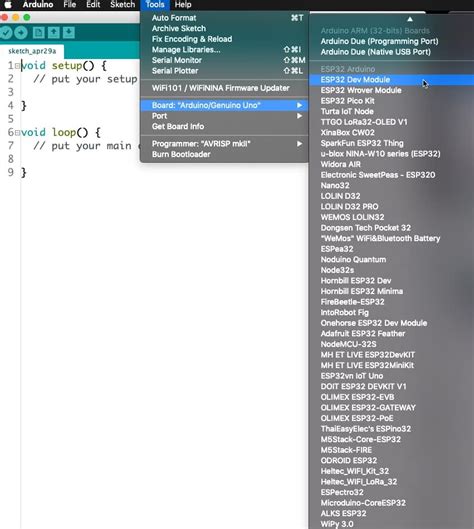Click the New sketch toolbar icon
474x529 pixels.
[38, 33]
